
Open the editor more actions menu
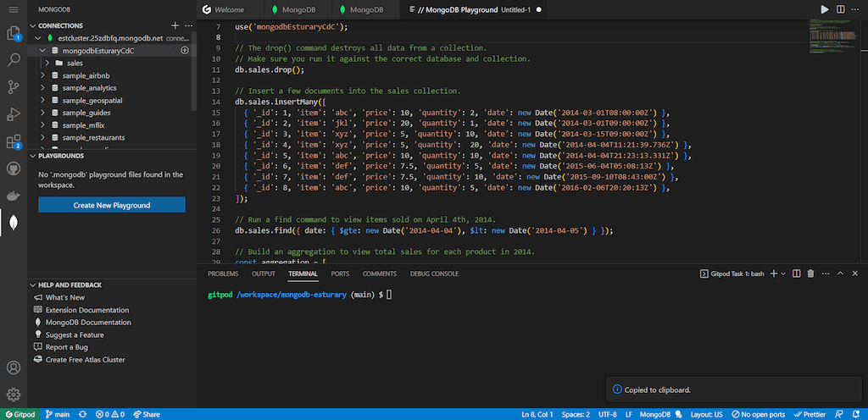pyautogui.click(x=855, y=9)
